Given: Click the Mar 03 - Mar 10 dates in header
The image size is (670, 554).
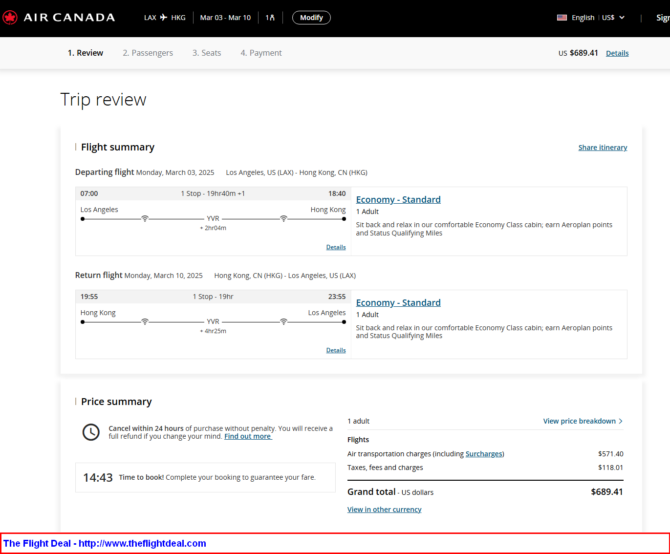Looking at the screenshot, I should (x=225, y=18).
